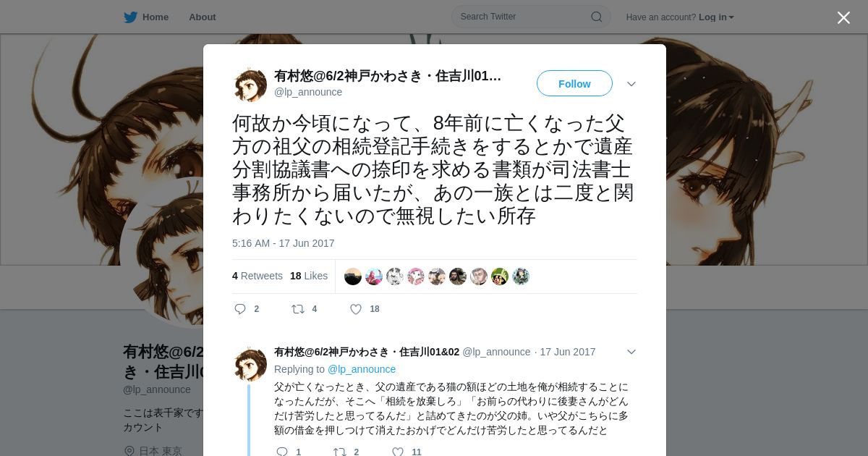Follow the @lp_announce account
Viewport: 868px width, 456px height.
[574, 83]
